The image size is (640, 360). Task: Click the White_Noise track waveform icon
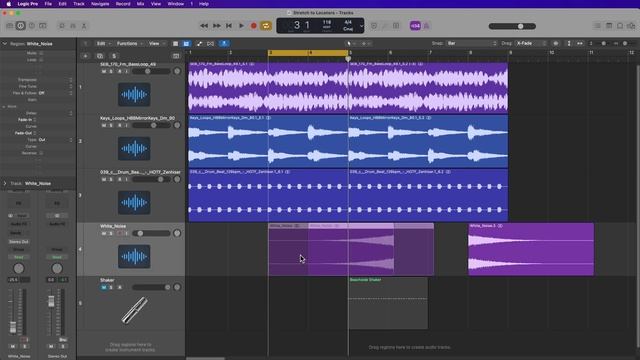(x=134, y=256)
